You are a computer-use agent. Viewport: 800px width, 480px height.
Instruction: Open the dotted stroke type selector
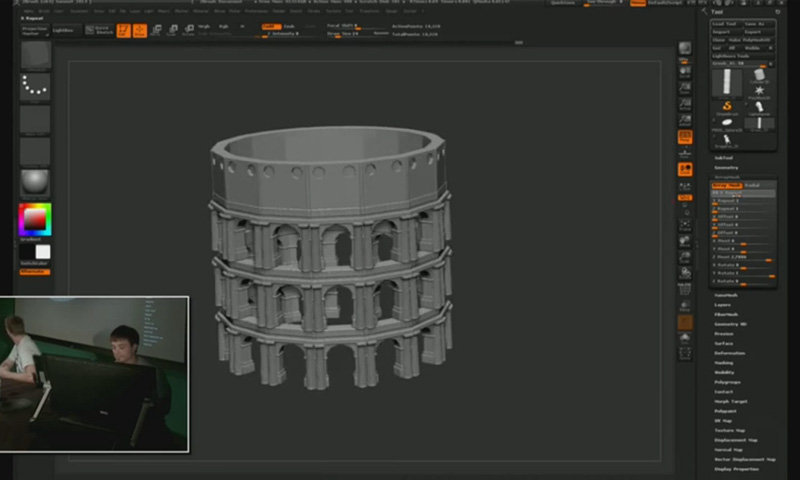pyautogui.click(x=35, y=87)
